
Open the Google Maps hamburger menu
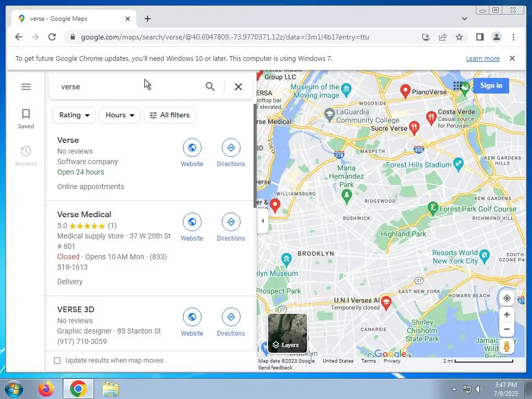point(26,87)
